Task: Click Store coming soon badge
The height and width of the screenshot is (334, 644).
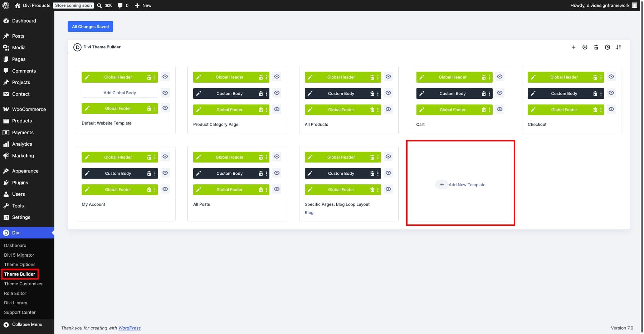Action: [73, 5]
